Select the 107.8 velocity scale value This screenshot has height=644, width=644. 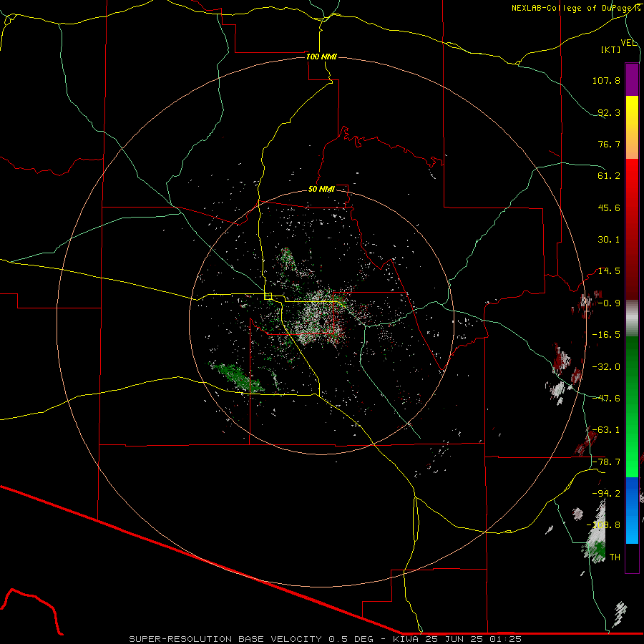coord(606,80)
